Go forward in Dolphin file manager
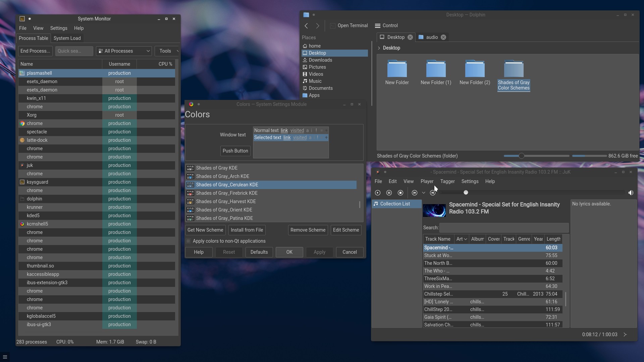The height and width of the screenshot is (362, 644). (x=318, y=26)
